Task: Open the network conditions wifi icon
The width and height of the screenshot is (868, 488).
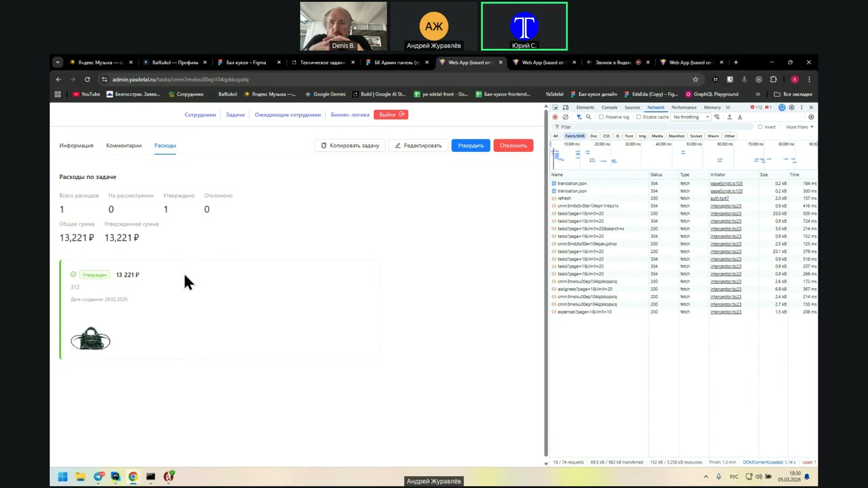Action: (717, 117)
